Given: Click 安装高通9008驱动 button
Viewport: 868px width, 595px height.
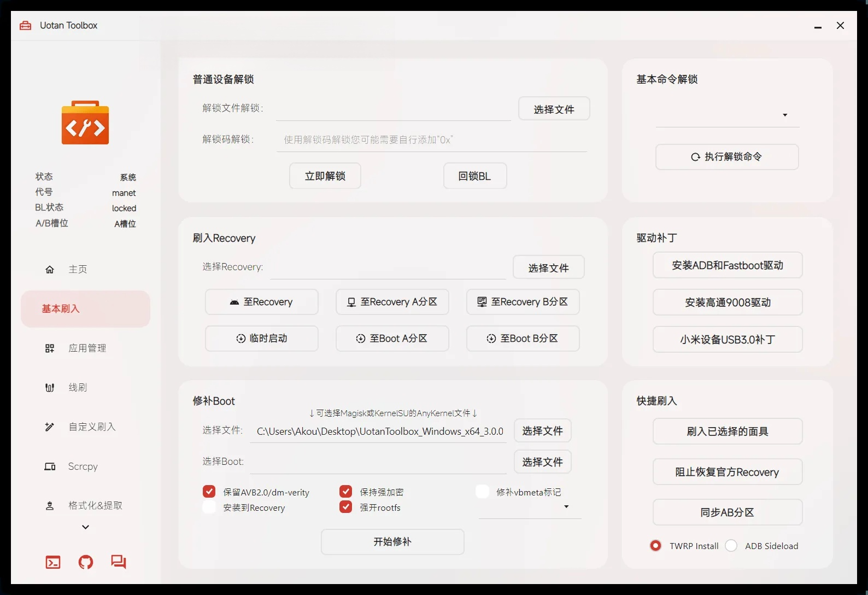Looking at the screenshot, I should 728,302.
